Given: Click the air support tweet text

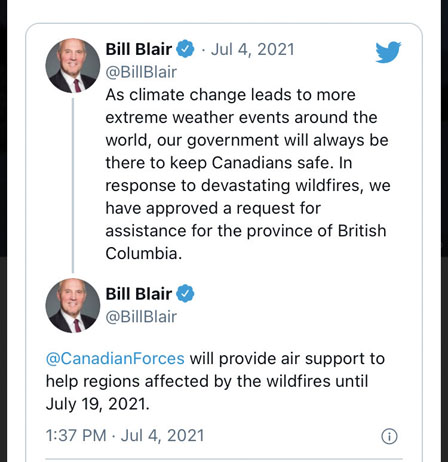Looking at the screenshot, I should [215, 381].
